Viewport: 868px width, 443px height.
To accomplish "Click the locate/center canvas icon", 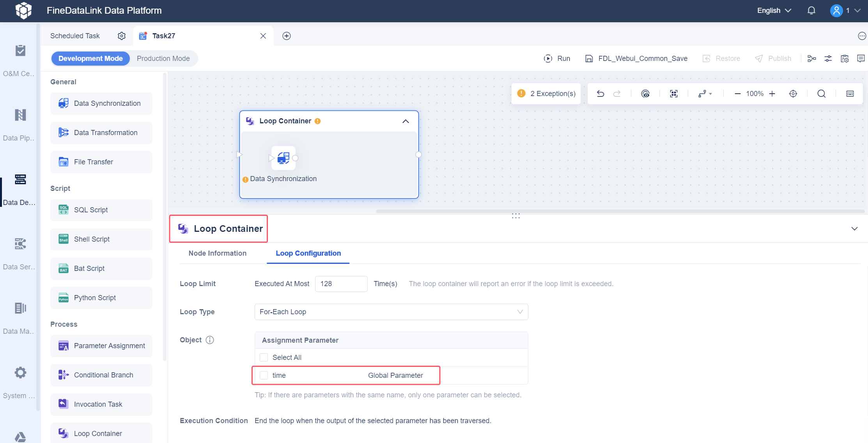I will click(x=793, y=94).
